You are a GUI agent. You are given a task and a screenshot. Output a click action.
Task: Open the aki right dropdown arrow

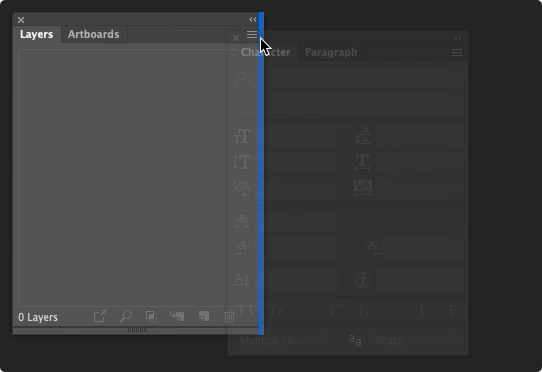coord(453,248)
